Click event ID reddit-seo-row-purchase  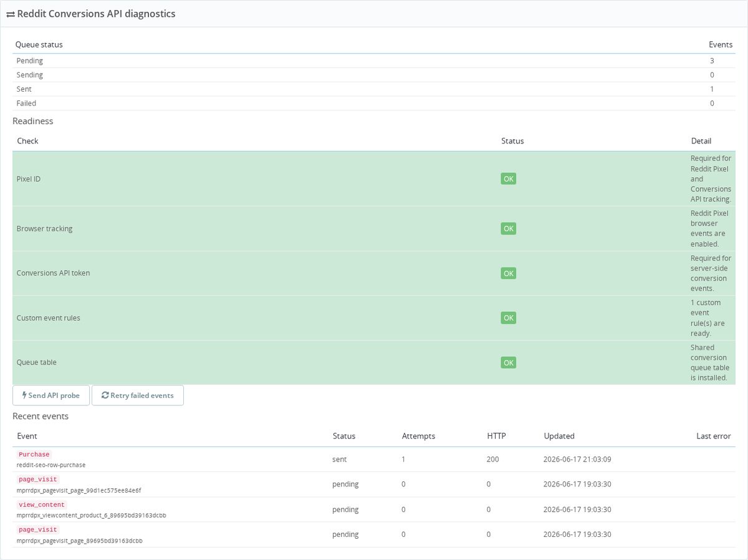(51, 465)
